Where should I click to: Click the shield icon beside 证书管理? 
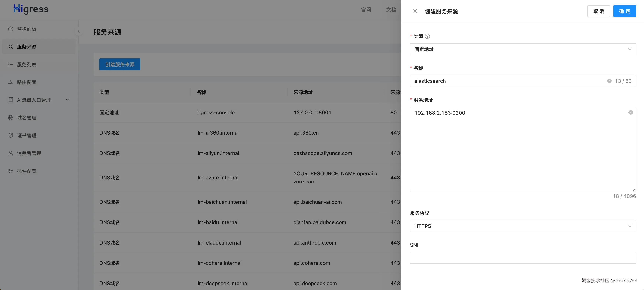pyautogui.click(x=11, y=135)
